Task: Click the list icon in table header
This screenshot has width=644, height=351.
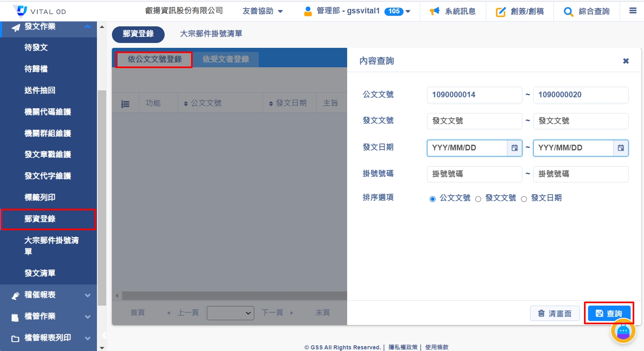Action: pyautogui.click(x=125, y=104)
